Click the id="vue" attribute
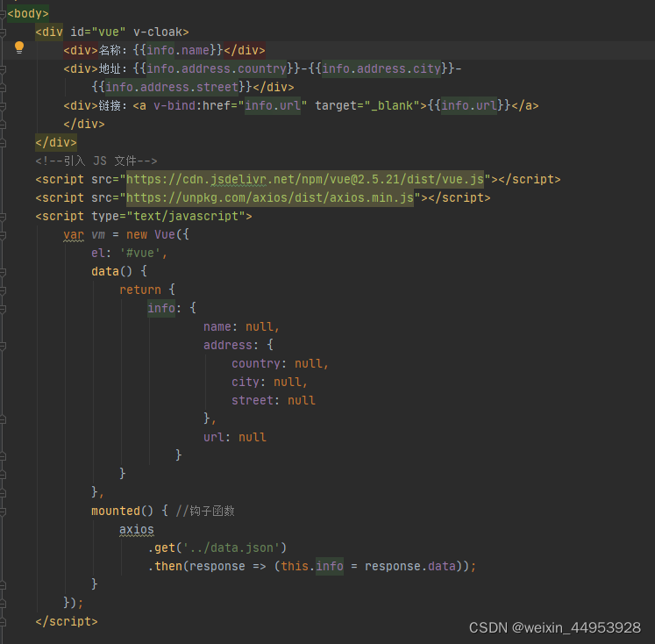Viewport: 655px width, 644px height. pos(98,32)
